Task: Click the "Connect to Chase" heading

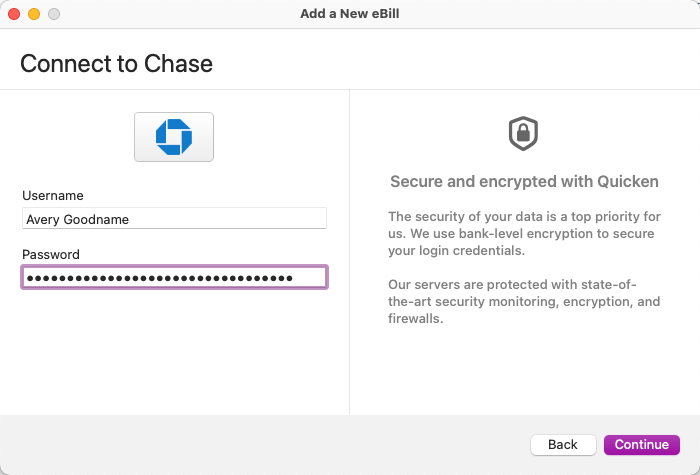Action: (x=117, y=64)
